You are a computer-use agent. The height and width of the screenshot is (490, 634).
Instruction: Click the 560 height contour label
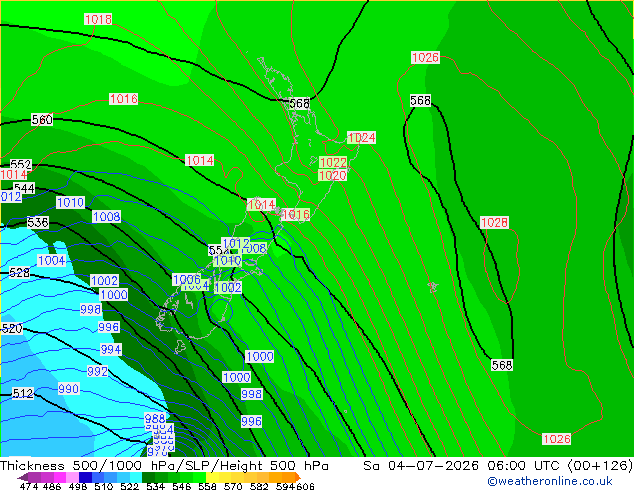[x=42, y=120]
